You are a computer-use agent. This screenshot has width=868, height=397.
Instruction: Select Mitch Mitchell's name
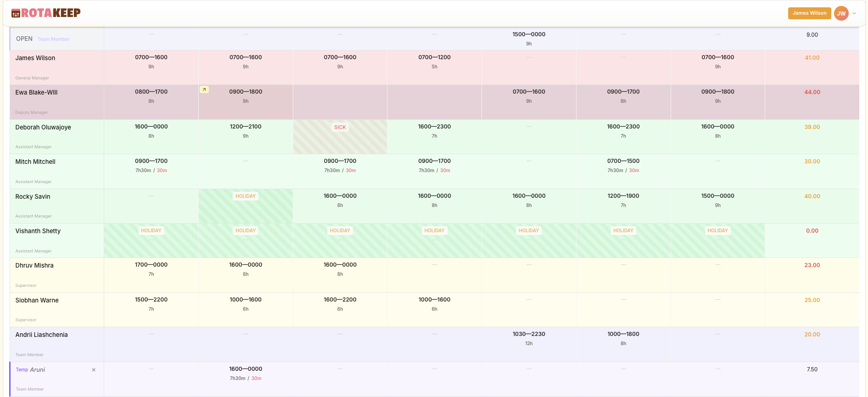tap(35, 162)
